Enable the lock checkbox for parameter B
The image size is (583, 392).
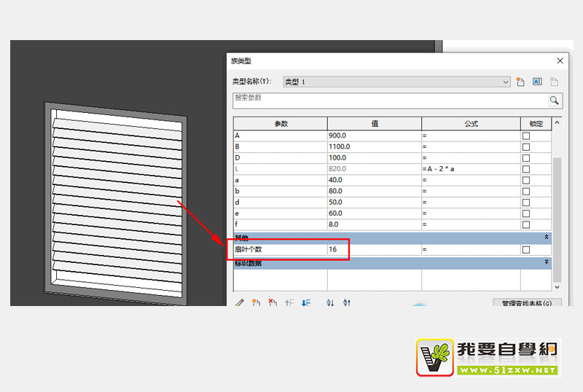pyautogui.click(x=526, y=147)
